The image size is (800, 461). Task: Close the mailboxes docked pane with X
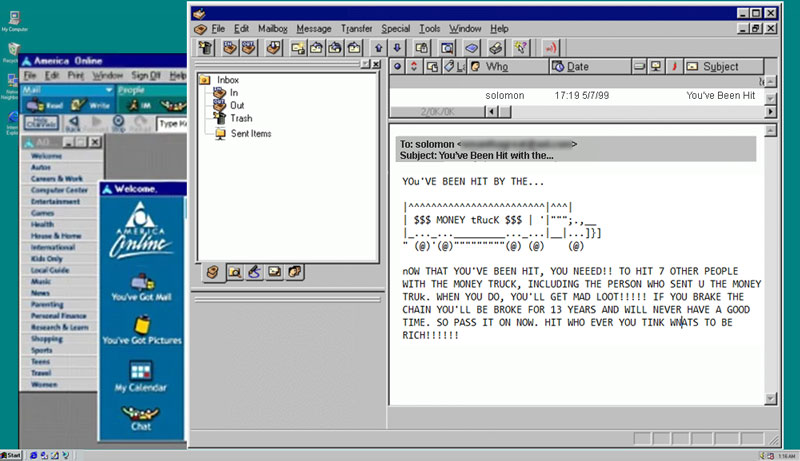376,64
